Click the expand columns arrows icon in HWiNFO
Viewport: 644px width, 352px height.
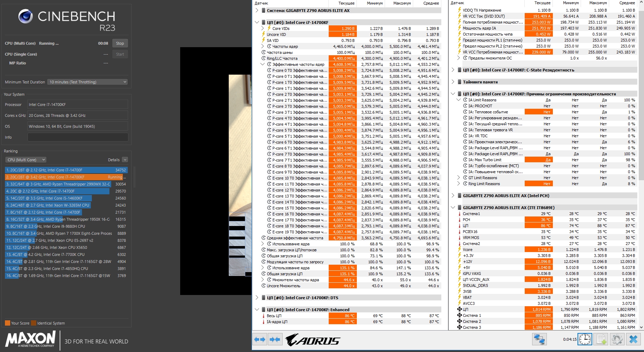260,339
